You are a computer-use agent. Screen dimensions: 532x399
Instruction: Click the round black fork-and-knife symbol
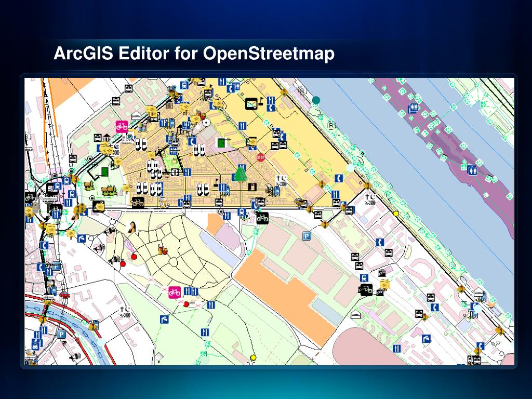click(x=175, y=172)
